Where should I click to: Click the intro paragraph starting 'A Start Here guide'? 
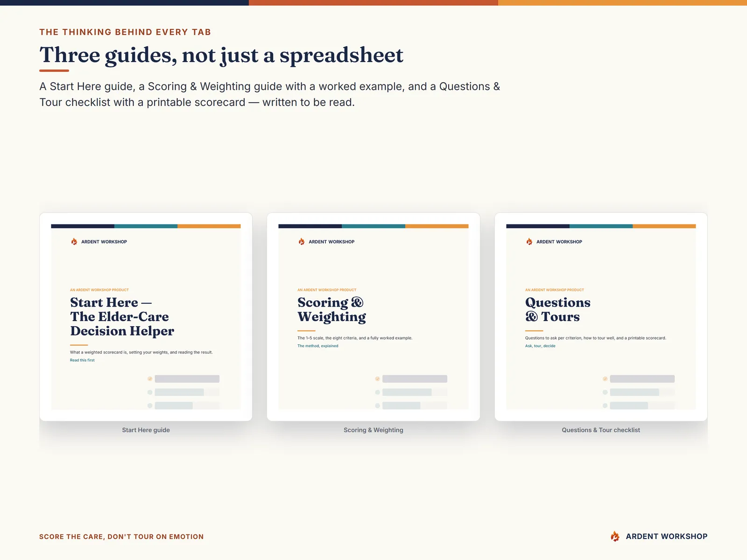(x=270, y=94)
